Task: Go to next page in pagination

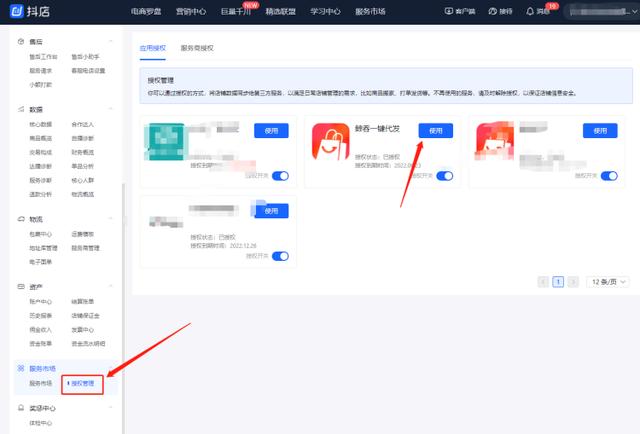Action: coord(573,282)
